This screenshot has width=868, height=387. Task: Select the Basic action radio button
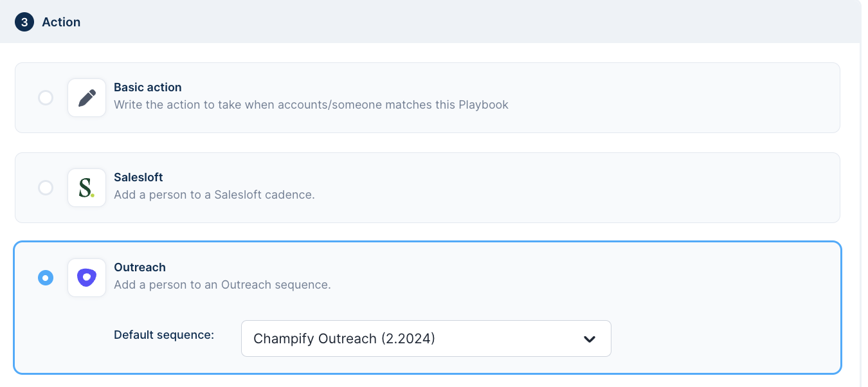(46, 98)
